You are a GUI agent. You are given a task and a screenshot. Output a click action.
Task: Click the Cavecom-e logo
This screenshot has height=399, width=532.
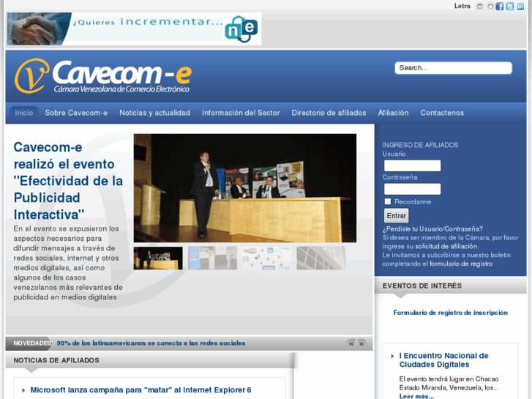[103, 76]
